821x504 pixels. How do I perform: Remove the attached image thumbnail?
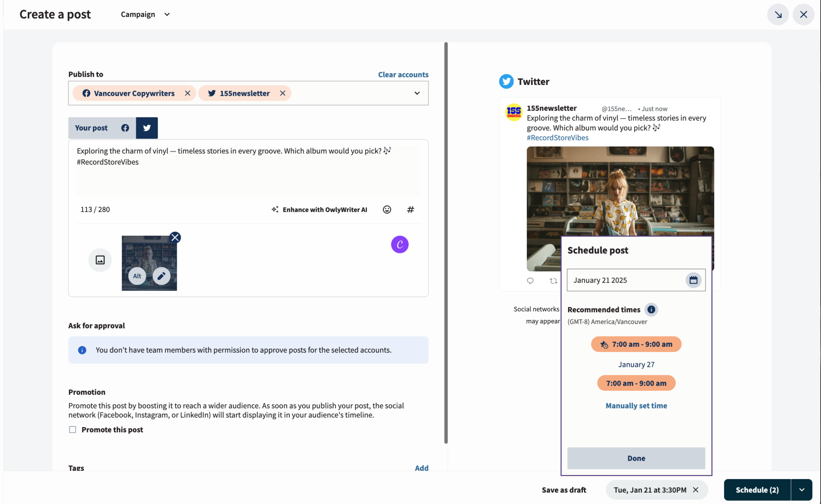coord(175,237)
